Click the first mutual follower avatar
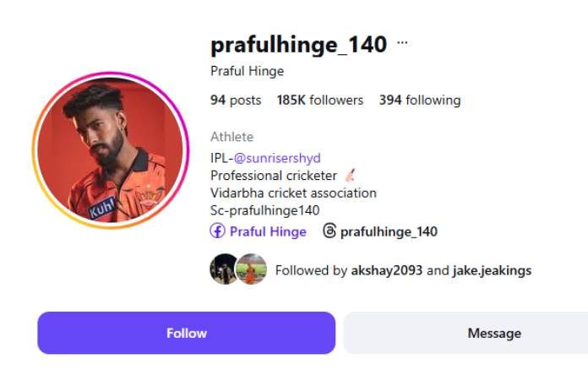Screen dimensions: 588x392 (x=224, y=269)
